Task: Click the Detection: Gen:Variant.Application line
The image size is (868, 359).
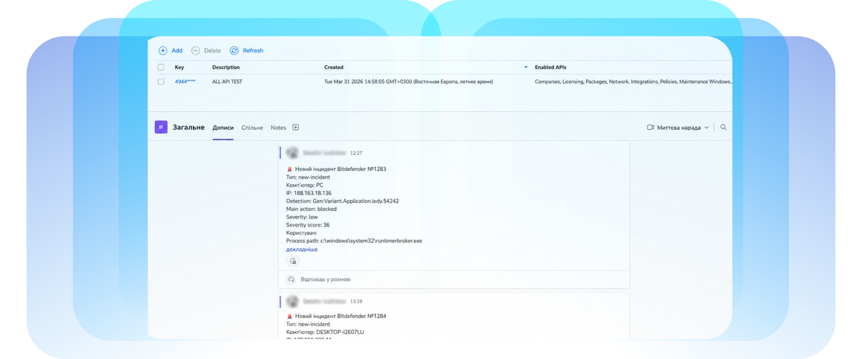Action: (x=342, y=201)
